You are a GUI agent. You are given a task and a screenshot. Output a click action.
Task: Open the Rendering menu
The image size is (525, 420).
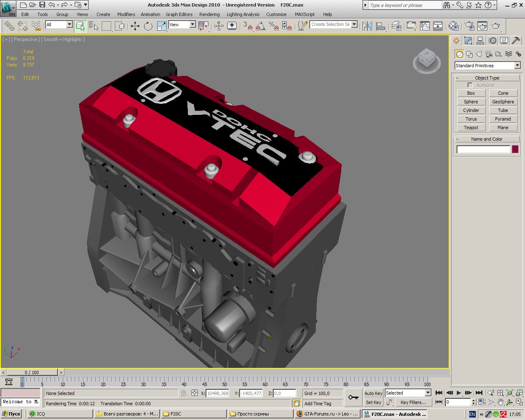(x=209, y=14)
